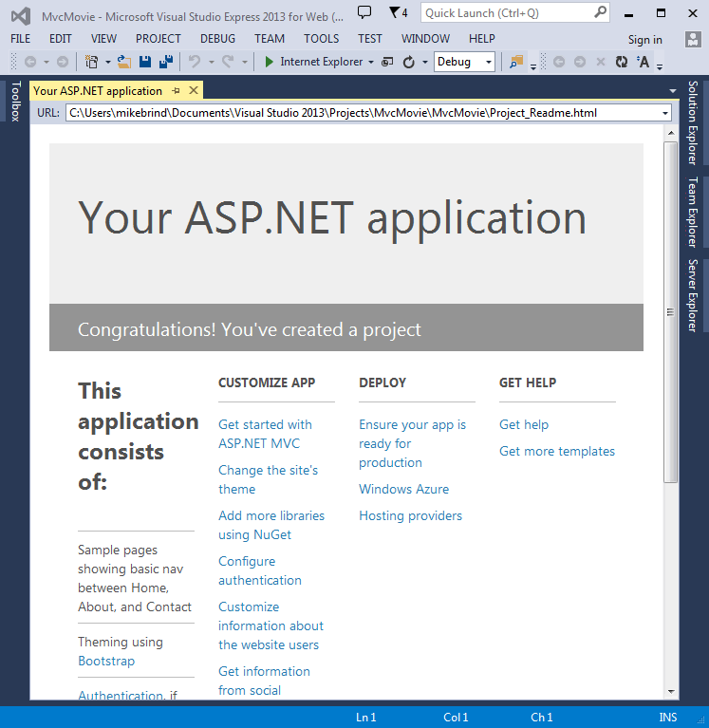
Task: Click the Refresh linked browsers icon
Action: [x=408, y=62]
